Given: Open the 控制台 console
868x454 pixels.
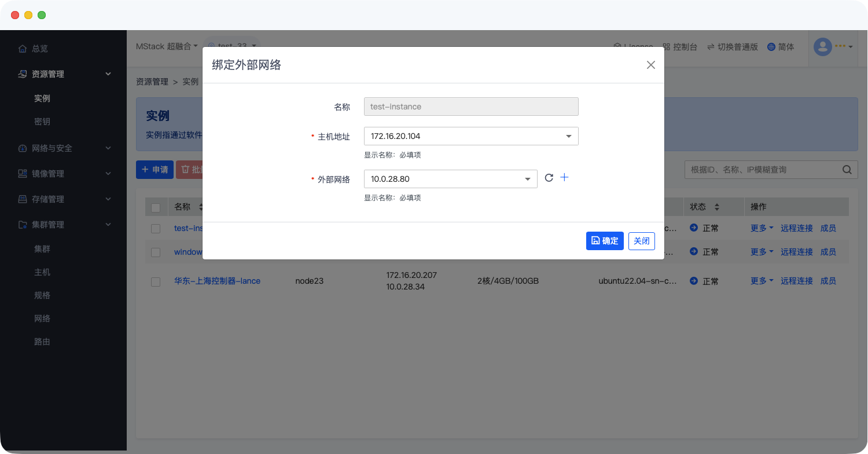Looking at the screenshot, I should point(680,47).
